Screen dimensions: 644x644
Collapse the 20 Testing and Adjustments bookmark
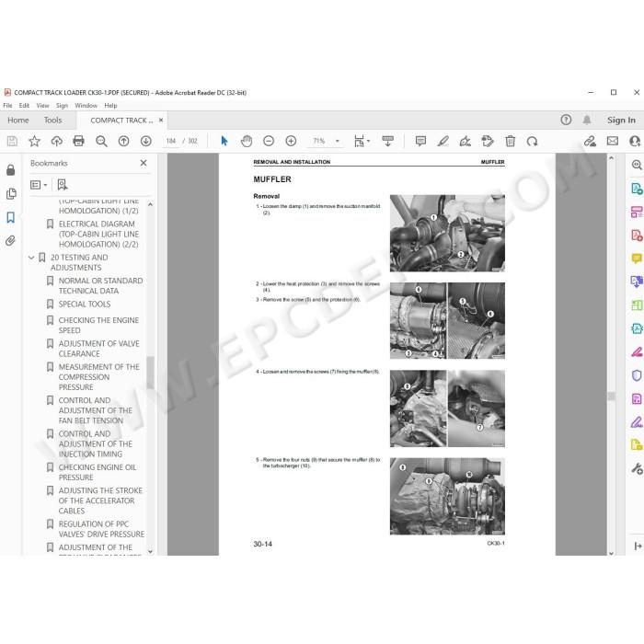coord(31,258)
